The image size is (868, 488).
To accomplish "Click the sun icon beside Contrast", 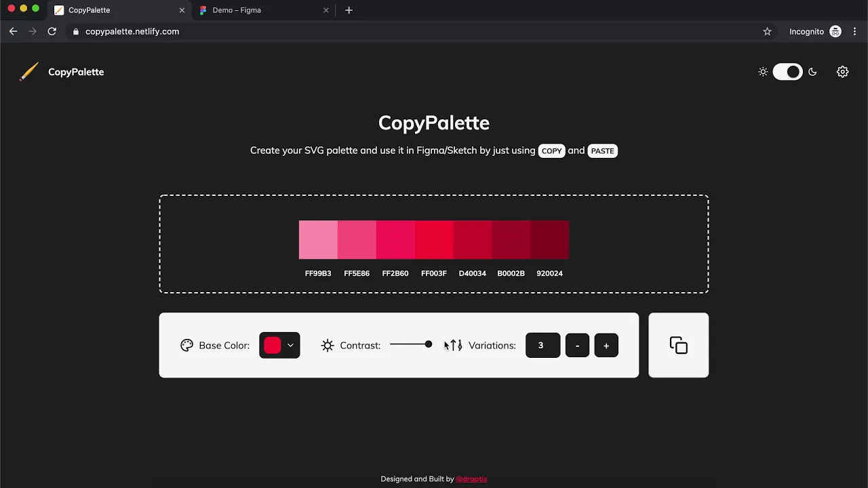I will pyautogui.click(x=328, y=345).
